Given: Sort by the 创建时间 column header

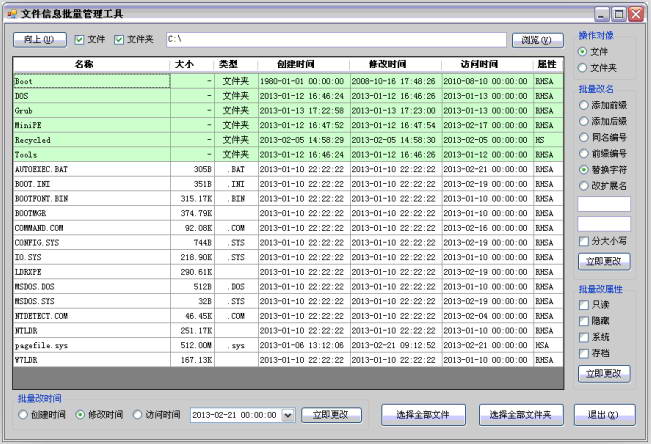Looking at the screenshot, I should 303,64.
